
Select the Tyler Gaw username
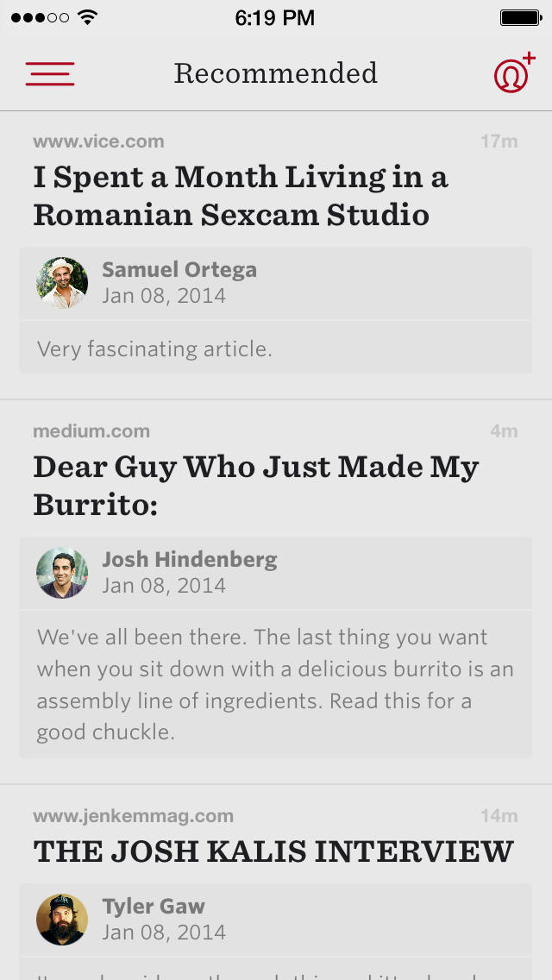click(x=154, y=907)
